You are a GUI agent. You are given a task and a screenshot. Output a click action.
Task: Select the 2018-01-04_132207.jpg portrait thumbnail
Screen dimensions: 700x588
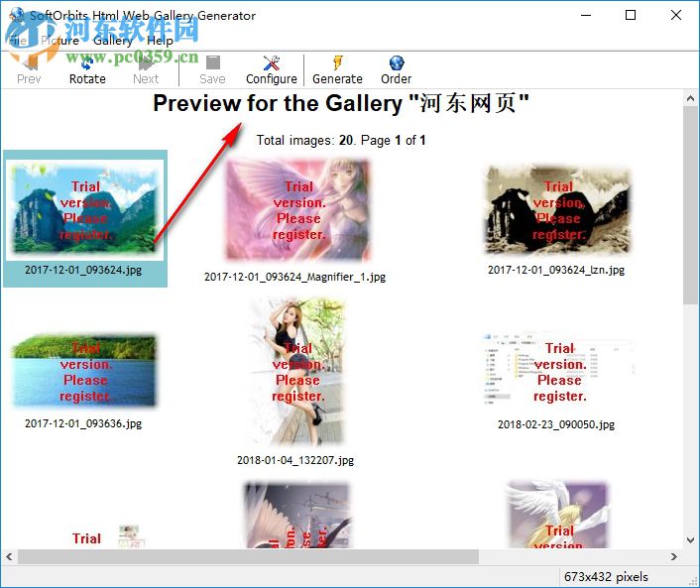(297, 372)
